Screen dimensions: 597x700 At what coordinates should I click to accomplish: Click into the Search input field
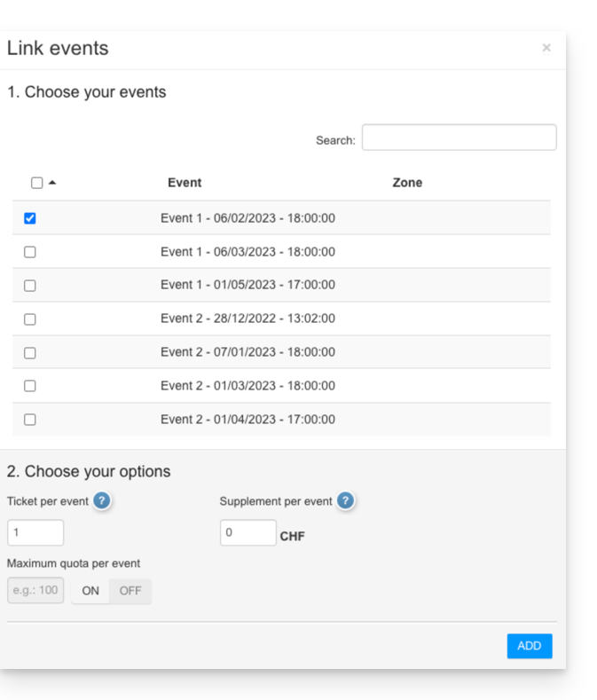pos(459,138)
